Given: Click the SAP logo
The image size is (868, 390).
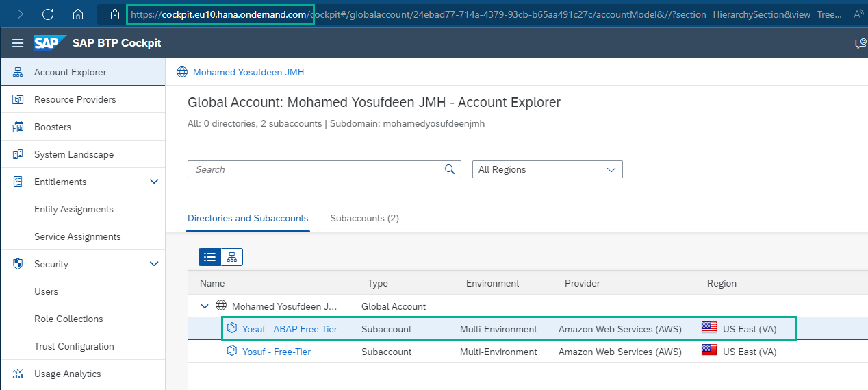Looking at the screenshot, I should point(51,43).
